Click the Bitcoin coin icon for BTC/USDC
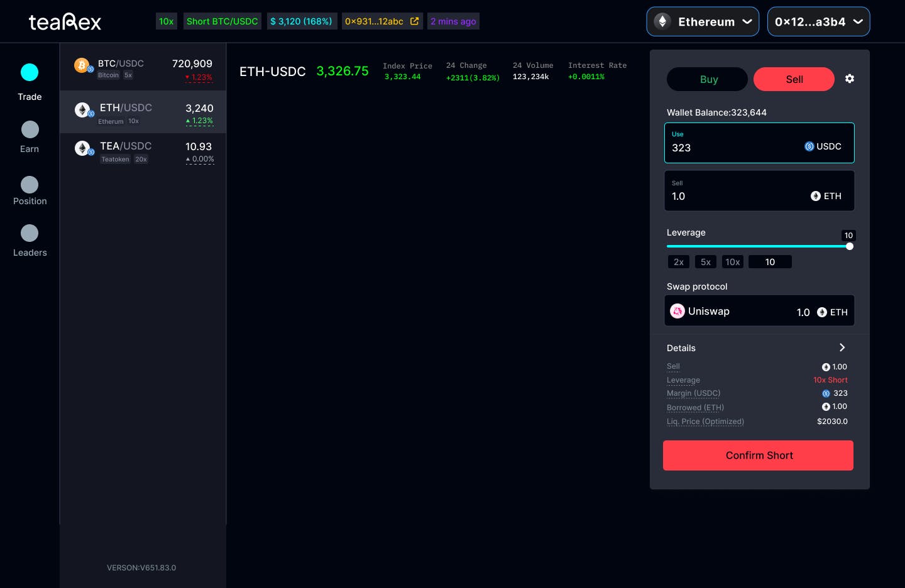Viewport: 905px width, 588px height. (x=82, y=65)
